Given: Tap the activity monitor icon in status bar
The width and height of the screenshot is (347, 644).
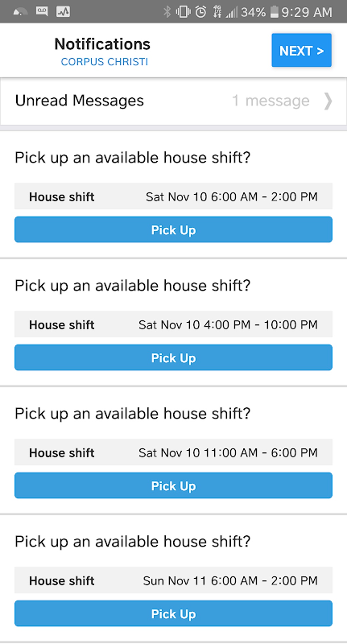Looking at the screenshot, I should (x=63, y=12).
